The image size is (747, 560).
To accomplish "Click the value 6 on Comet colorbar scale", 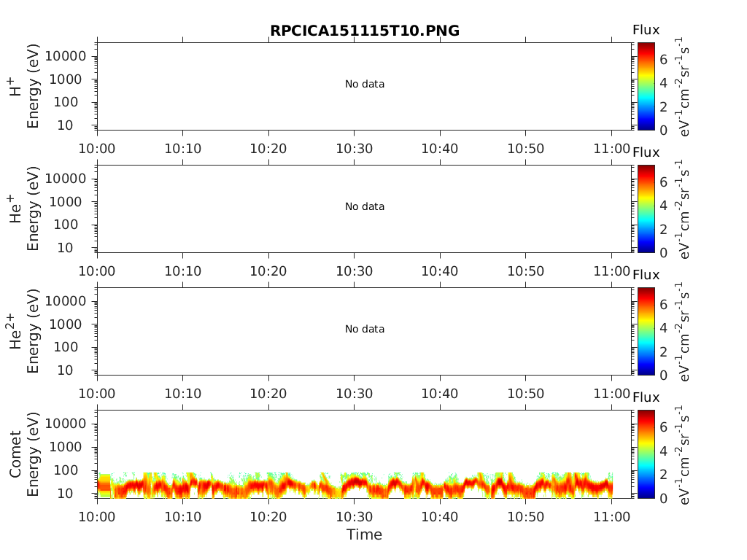I will pyautogui.click(x=663, y=427).
